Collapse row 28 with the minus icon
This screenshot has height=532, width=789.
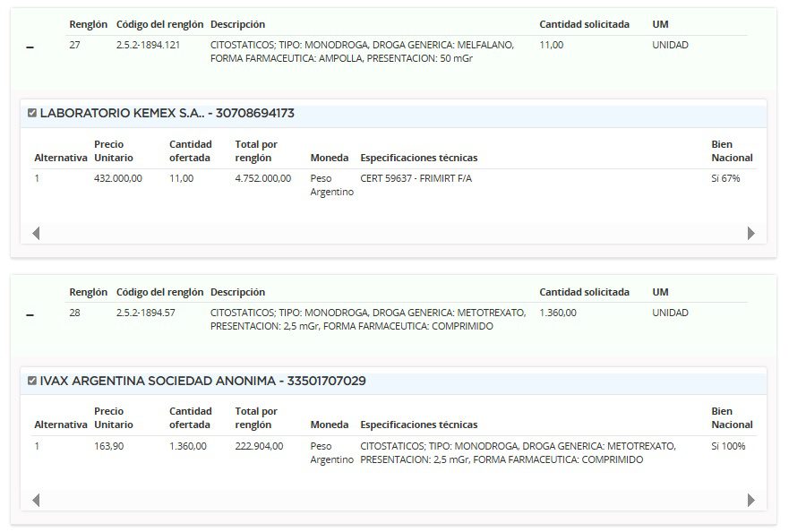pos(30,315)
